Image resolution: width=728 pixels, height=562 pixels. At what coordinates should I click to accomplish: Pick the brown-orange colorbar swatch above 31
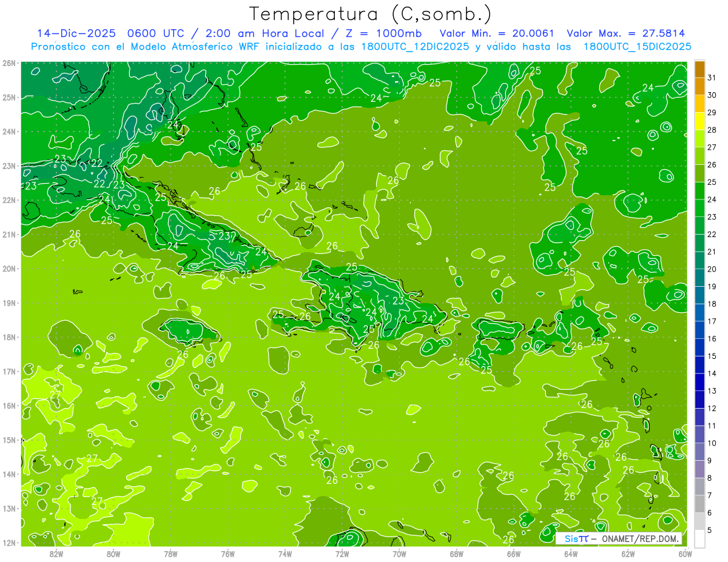699,69
